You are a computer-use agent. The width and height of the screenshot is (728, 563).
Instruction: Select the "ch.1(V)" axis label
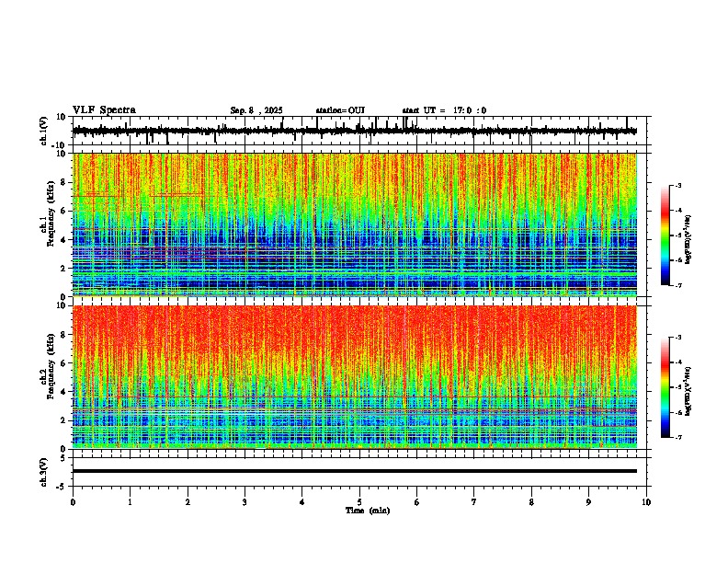tap(44, 131)
